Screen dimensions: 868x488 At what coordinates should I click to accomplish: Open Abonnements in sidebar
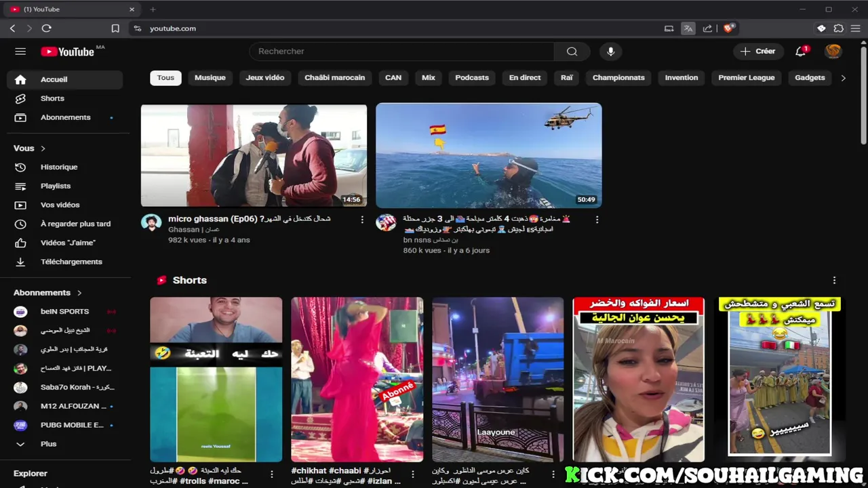coord(64,117)
